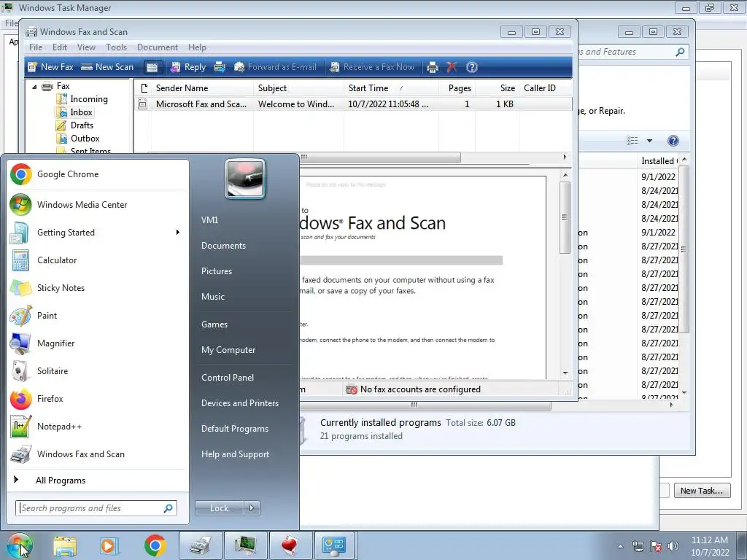Click Forward as E-mail in the toolbar
This screenshot has width=747, height=560.
coord(275,67)
